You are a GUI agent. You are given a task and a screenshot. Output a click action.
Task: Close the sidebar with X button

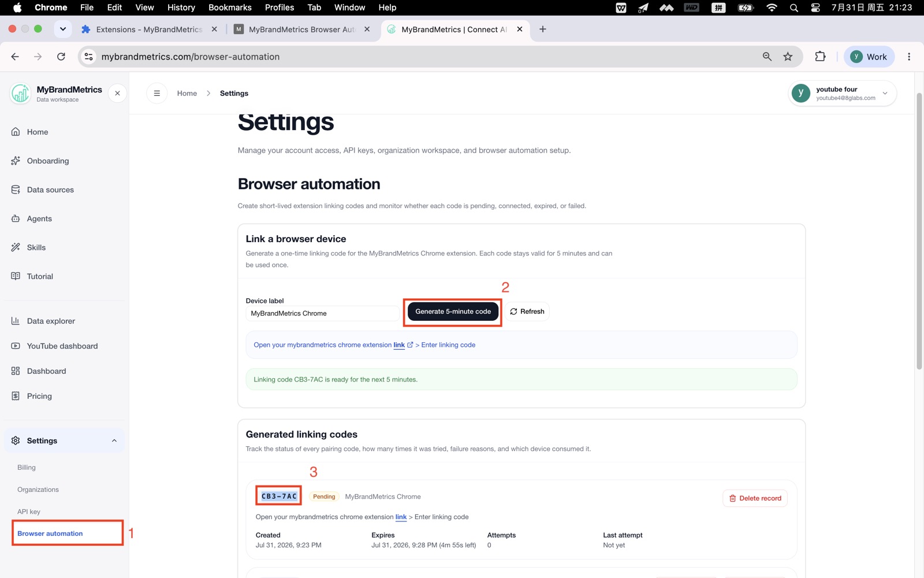[x=117, y=93]
